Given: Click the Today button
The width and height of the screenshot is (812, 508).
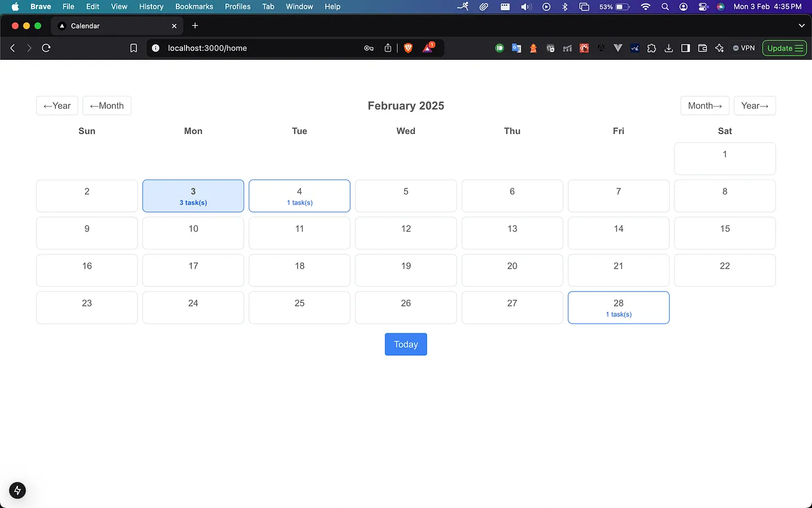Looking at the screenshot, I should pyautogui.click(x=406, y=344).
